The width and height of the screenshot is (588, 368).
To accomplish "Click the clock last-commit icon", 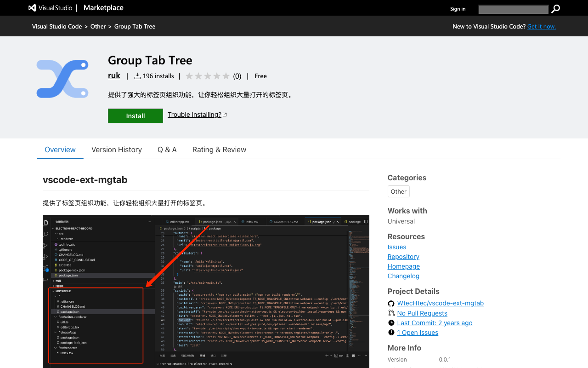I will click(x=391, y=323).
